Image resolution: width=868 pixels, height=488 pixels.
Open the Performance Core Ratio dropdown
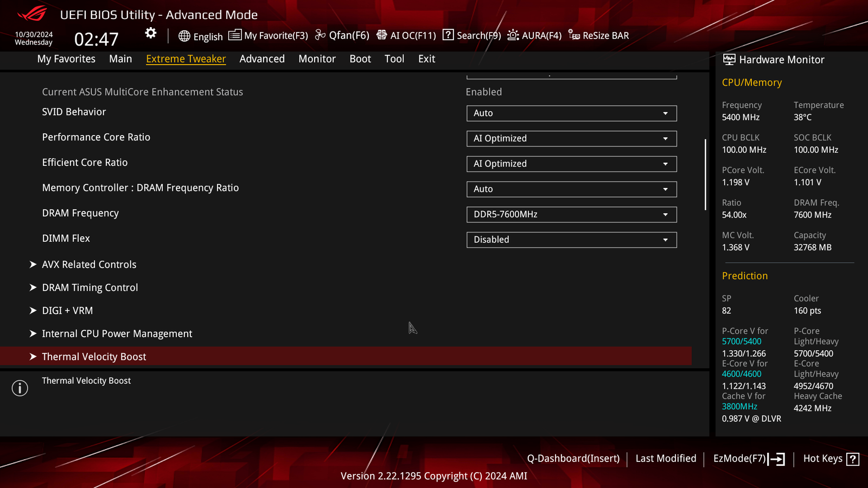pyautogui.click(x=571, y=138)
